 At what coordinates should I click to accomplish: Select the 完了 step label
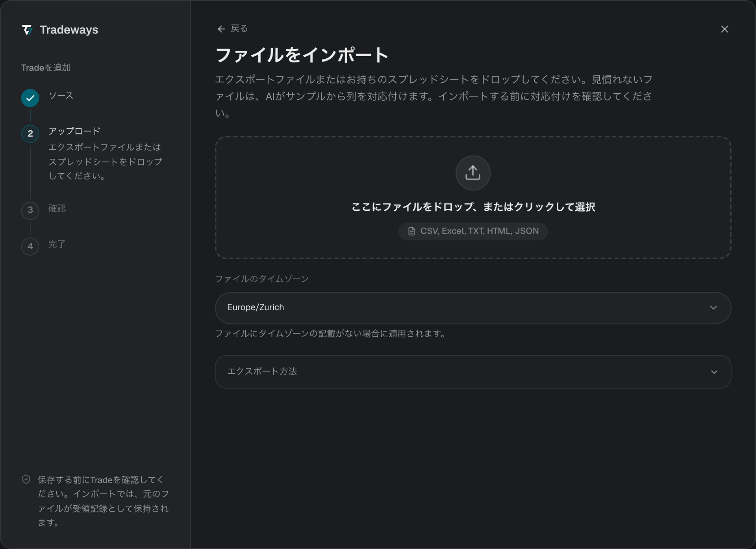pos(57,244)
